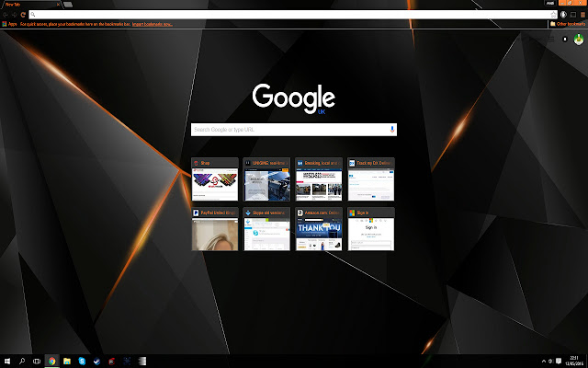Click the Chrome icon in the taskbar
Image resolution: width=588 pixels, height=368 pixels.
point(51,362)
